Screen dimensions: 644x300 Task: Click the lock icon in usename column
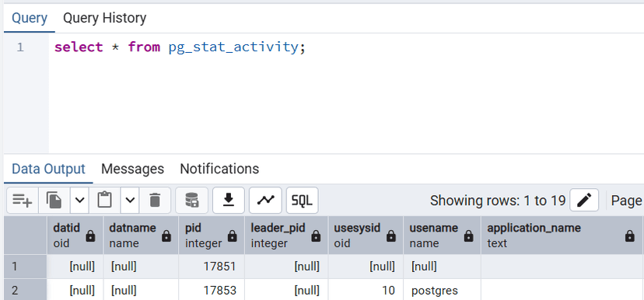[469, 236]
